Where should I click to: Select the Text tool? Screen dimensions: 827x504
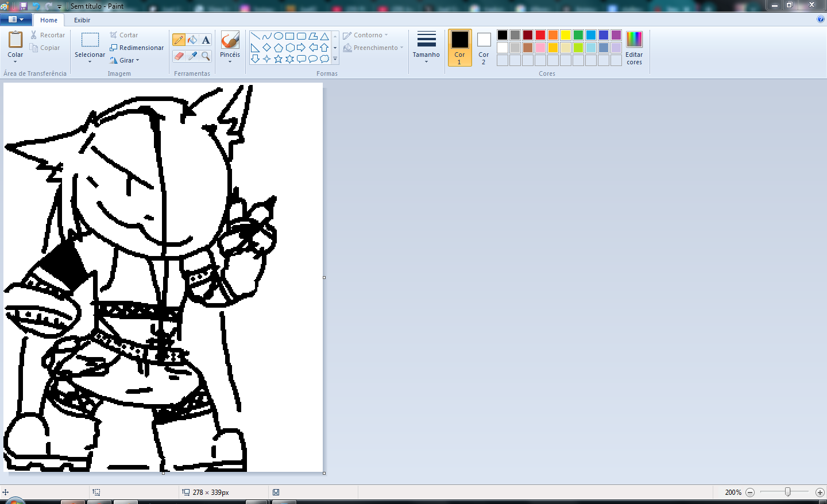(x=206, y=40)
